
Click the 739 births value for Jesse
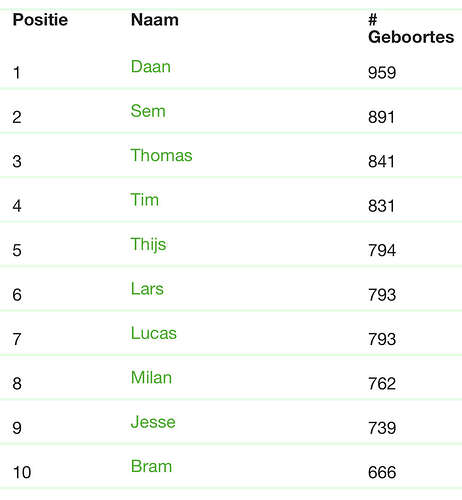[382, 428]
